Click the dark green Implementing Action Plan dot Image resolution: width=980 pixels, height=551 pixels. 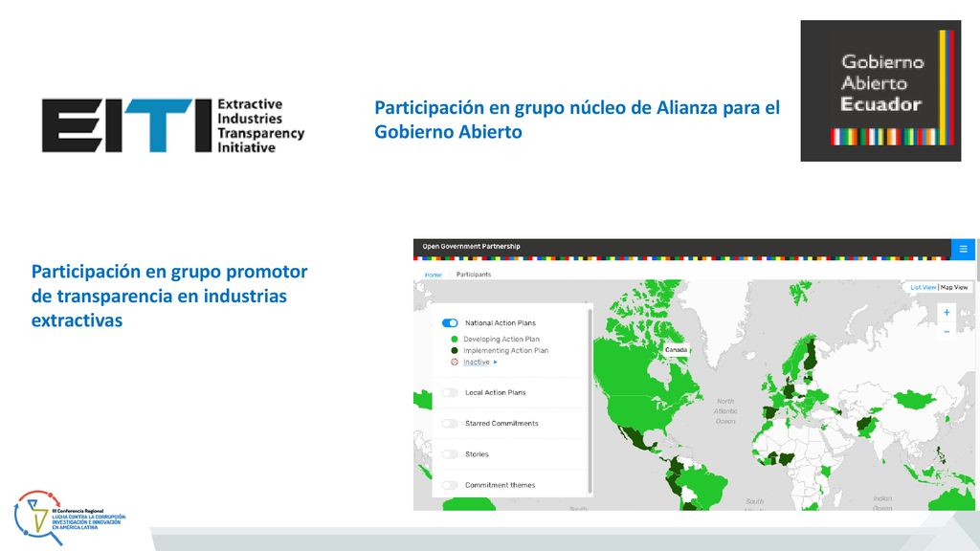[x=455, y=350]
